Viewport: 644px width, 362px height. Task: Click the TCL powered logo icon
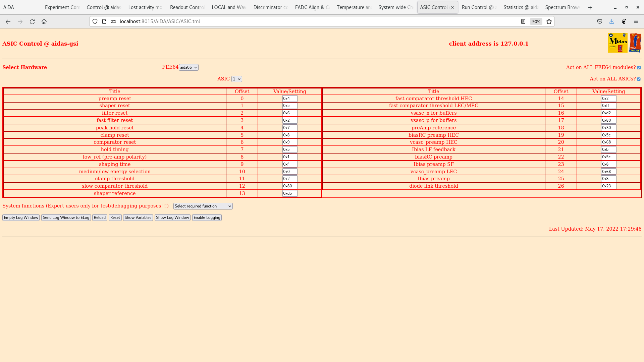click(635, 43)
